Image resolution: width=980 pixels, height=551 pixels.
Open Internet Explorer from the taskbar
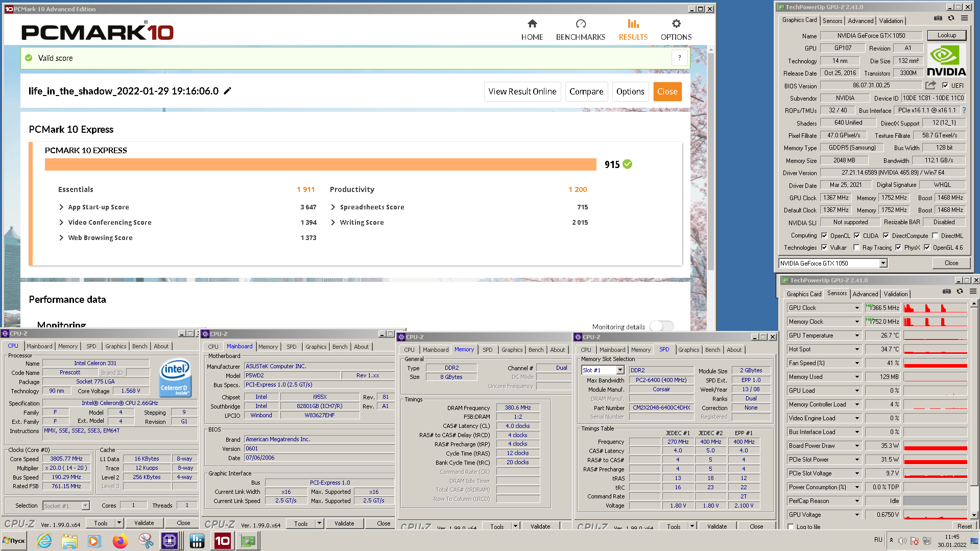pos(44,541)
